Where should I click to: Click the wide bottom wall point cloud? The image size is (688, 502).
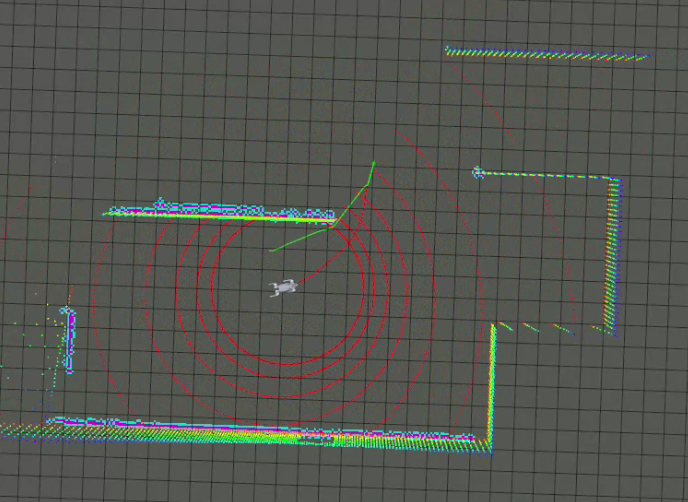(246, 434)
